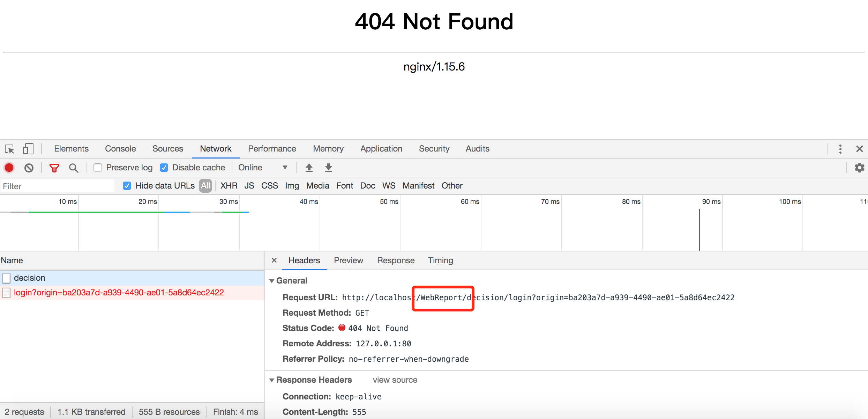The width and height of the screenshot is (868, 419).
Task: Open the Timing tab of request
Action: pyautogui.click(x=440, y=260)
